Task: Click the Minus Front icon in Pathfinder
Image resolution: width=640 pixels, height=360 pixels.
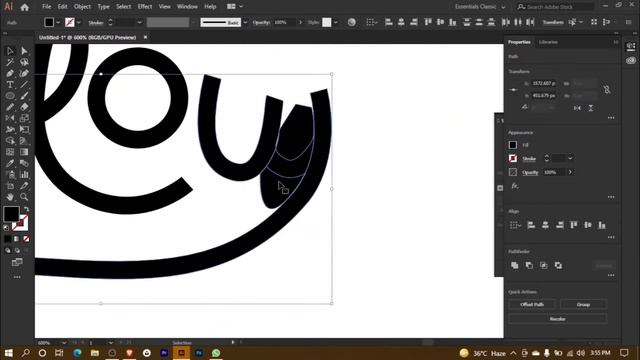Action: 529,265
